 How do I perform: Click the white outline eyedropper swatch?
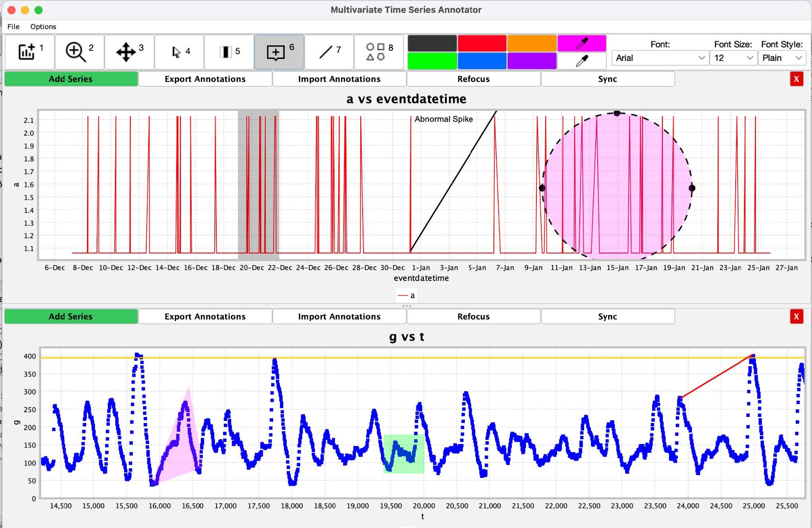click(x=582, y=61)
